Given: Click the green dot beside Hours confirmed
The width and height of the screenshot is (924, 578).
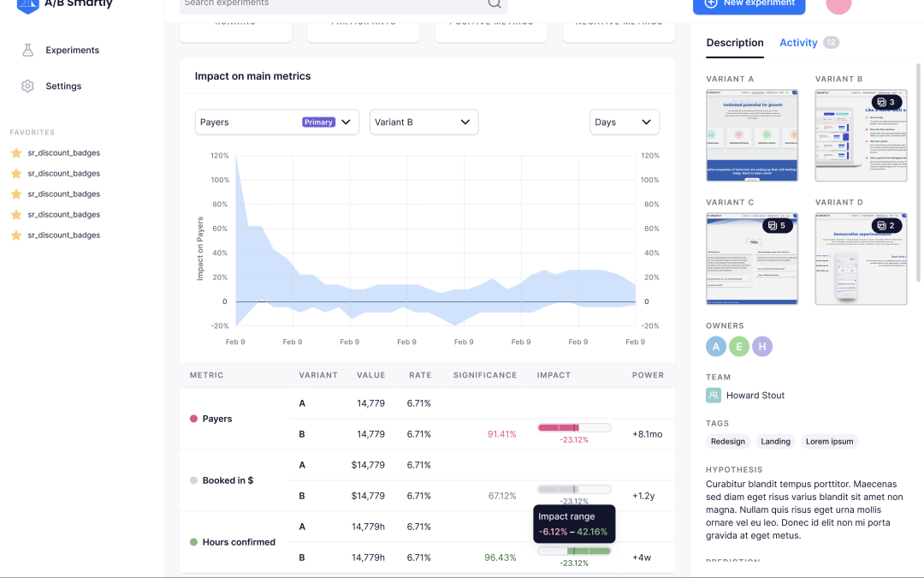Looking at the screenshot, I should point(193,542).
